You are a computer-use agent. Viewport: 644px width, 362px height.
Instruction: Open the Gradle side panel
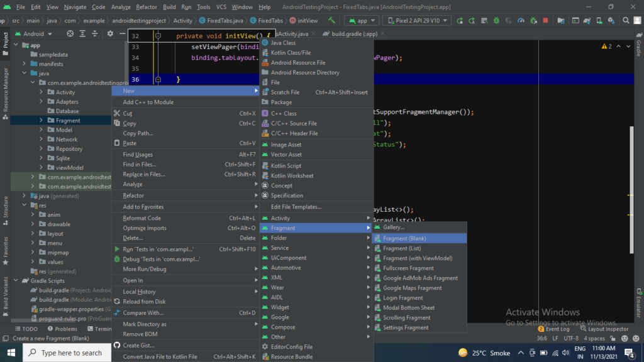(x=639, y=45)
